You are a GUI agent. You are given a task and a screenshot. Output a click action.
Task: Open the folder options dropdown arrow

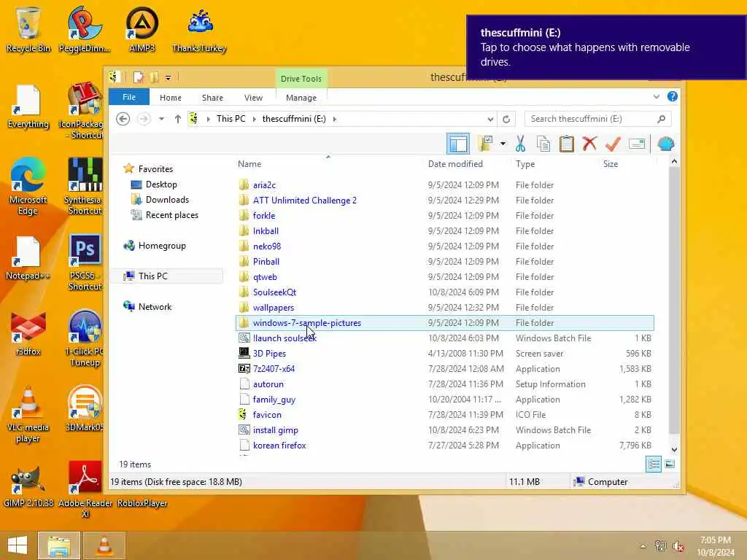(x=503, y=144)
